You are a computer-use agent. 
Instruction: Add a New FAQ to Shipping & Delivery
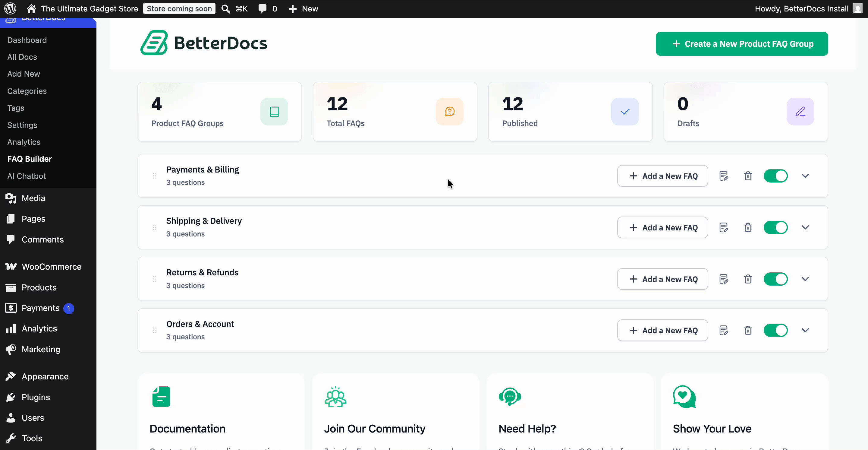click(662, 227)
